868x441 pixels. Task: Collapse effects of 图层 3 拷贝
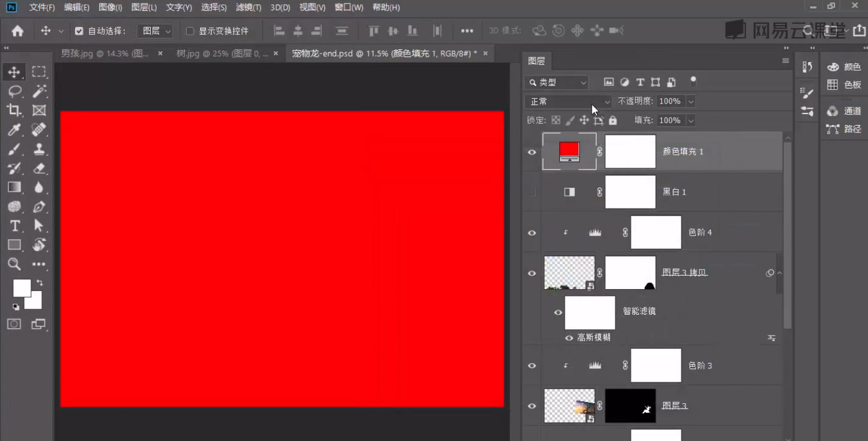(779, 273)
